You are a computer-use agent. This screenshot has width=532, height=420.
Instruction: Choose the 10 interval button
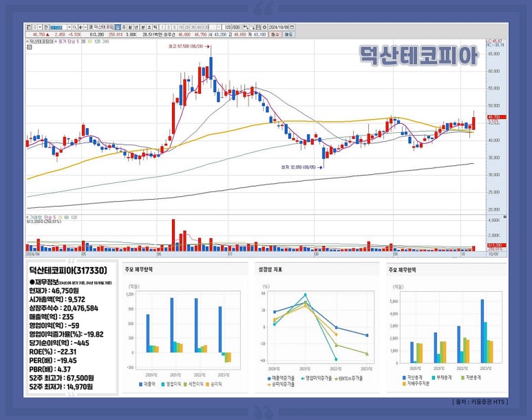point(181,27)
